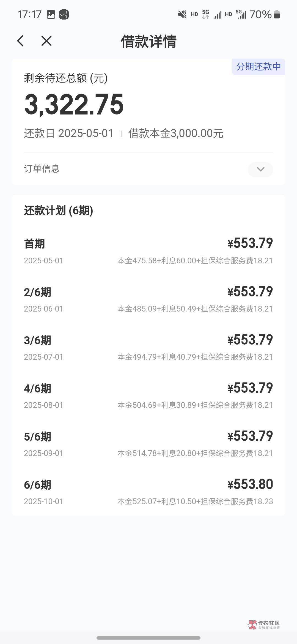Tap the 还款计划 (6期) heading
The image size is (297, 644).
59,211
